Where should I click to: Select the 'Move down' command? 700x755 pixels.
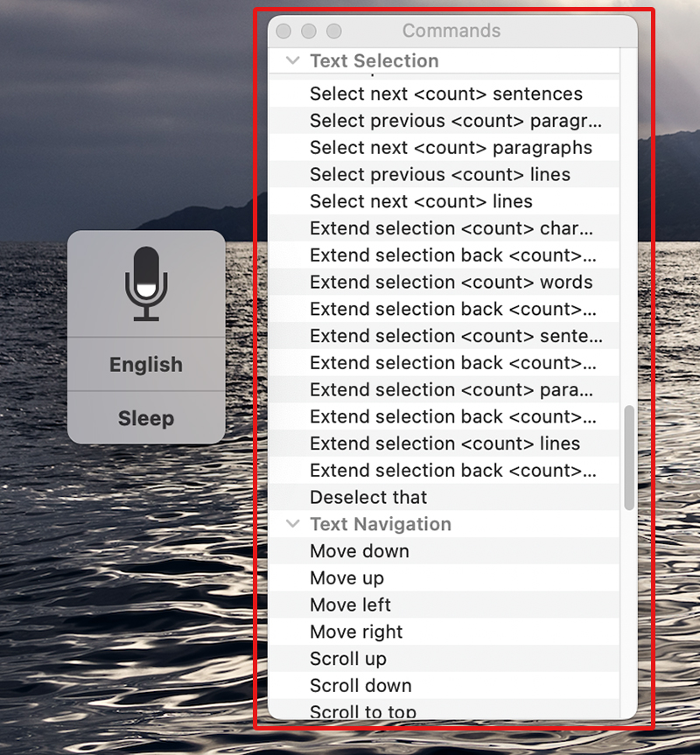point(360,551)
